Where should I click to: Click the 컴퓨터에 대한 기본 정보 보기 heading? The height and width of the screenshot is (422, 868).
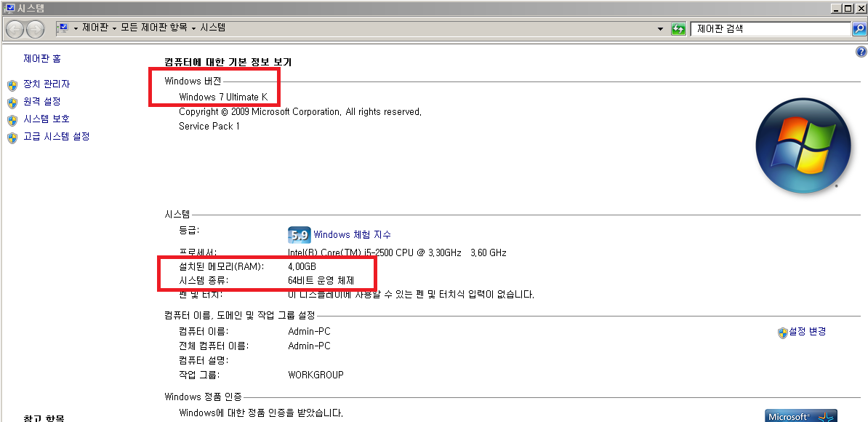(228, 62)
